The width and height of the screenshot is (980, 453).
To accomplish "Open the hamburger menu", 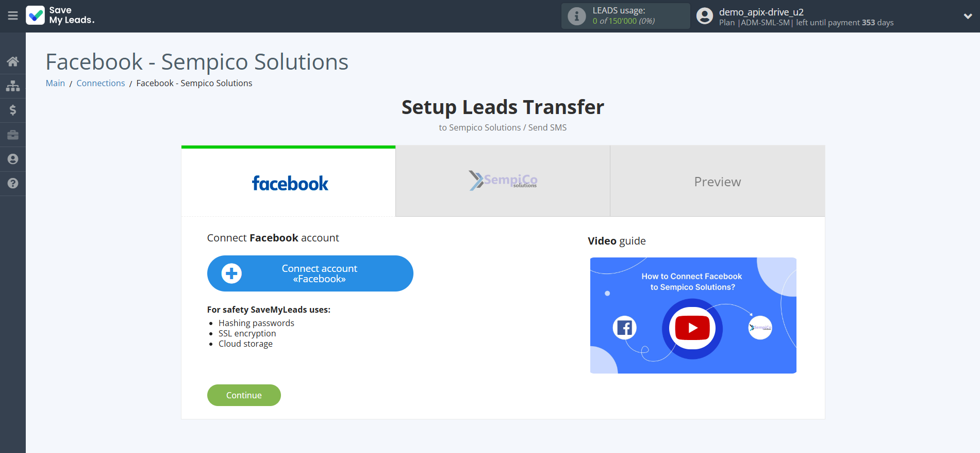I will click(13, 16).
